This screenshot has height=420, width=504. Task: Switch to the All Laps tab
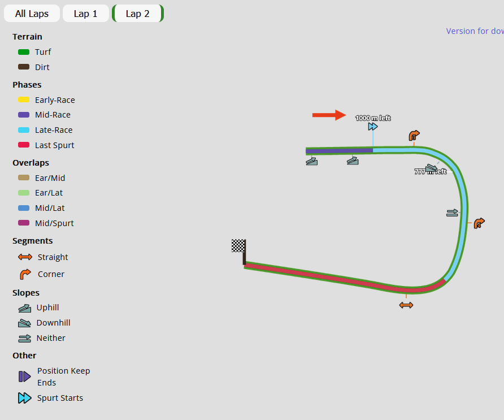pyautogui.click(x=32, y=14)
